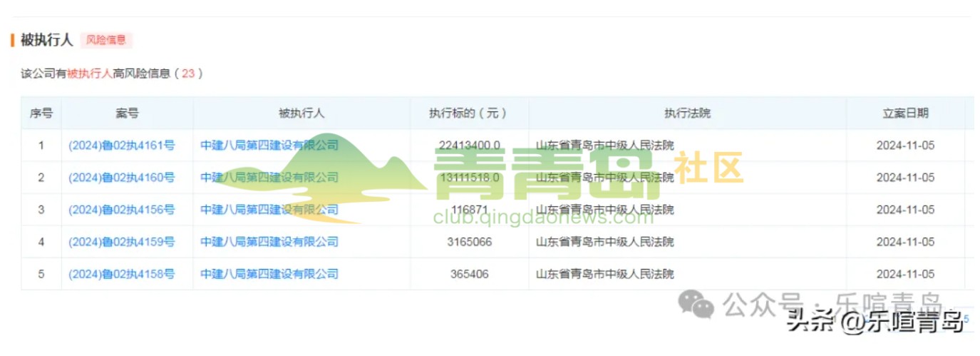Click date 2024-11-05 in row 4

pyautogui.click(x=905, y=242)
